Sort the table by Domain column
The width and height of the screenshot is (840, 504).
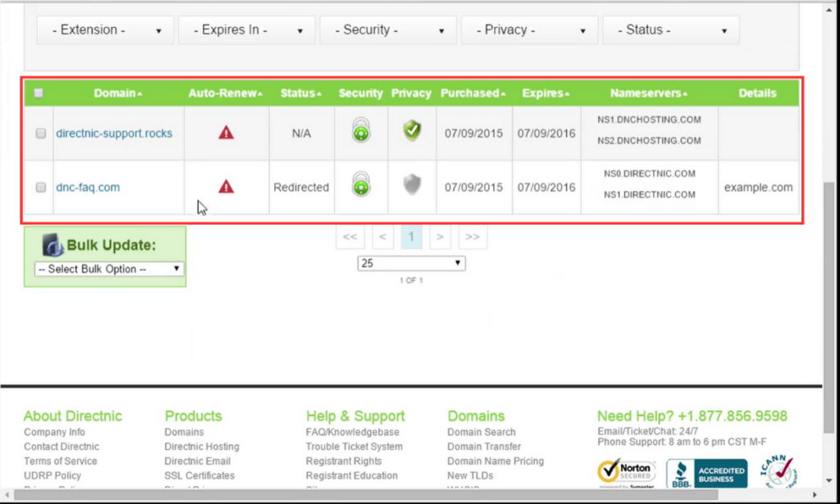point(118,93)
